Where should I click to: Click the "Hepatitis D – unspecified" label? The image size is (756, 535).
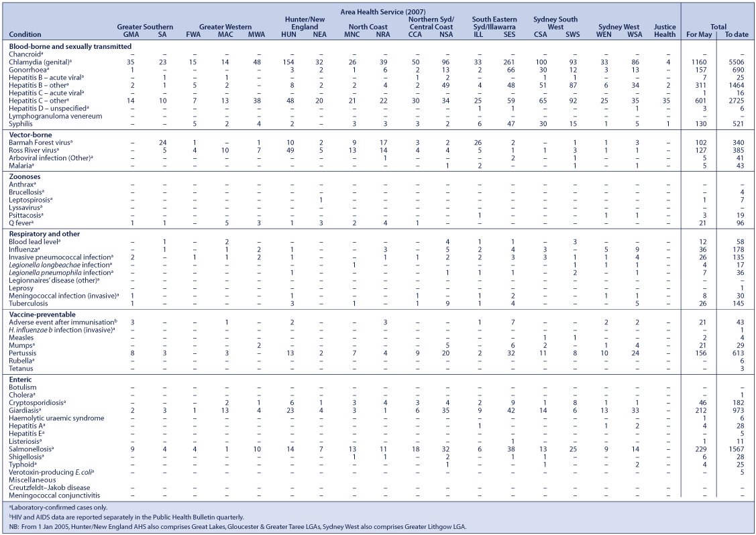click(48, 109)
